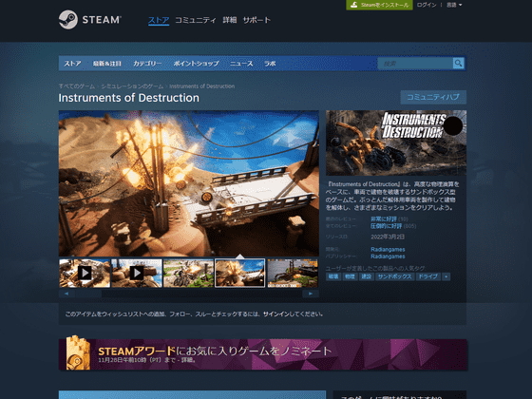Click the 圧倒的に好評 all reviews link
This screenshot has width=532, height=399.
386,226
